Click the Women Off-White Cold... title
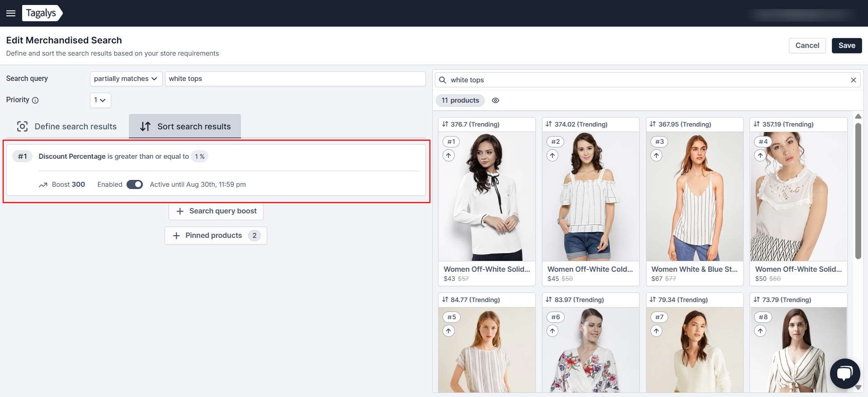868x397 pixels. coord(590,269)
